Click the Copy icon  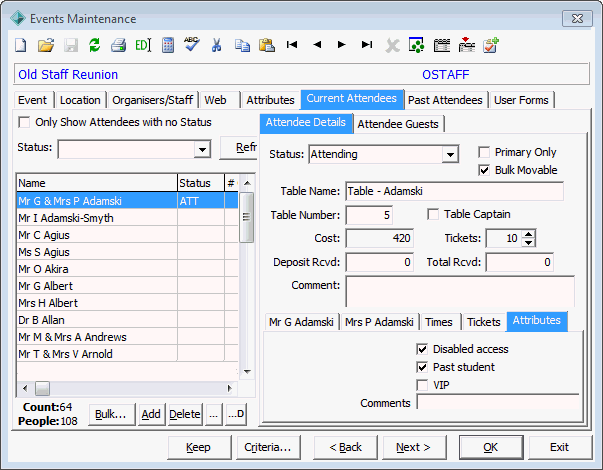pos(242,45)
